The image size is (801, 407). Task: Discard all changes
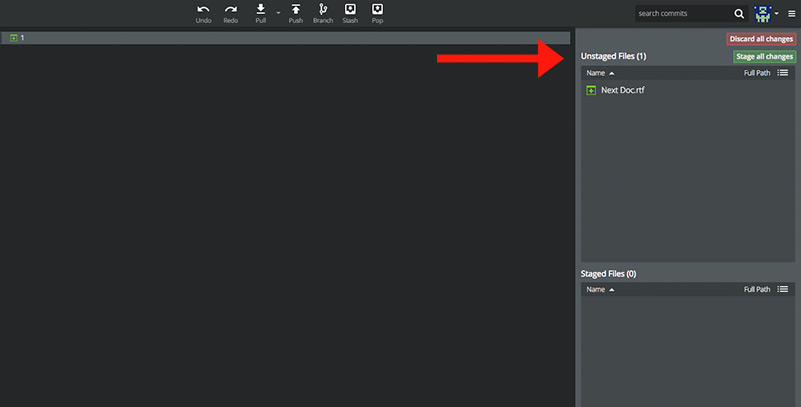[x=761, y=39]
